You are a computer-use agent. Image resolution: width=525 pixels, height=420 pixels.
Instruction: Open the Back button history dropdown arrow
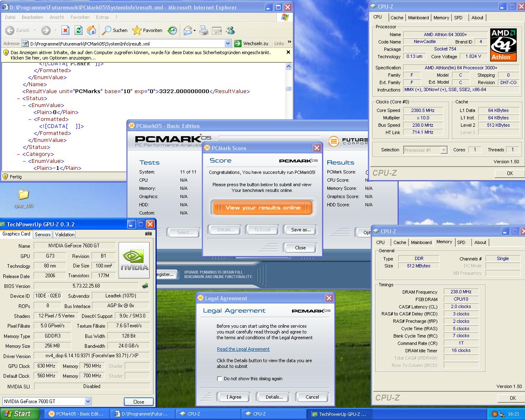(x=35, y=30)
